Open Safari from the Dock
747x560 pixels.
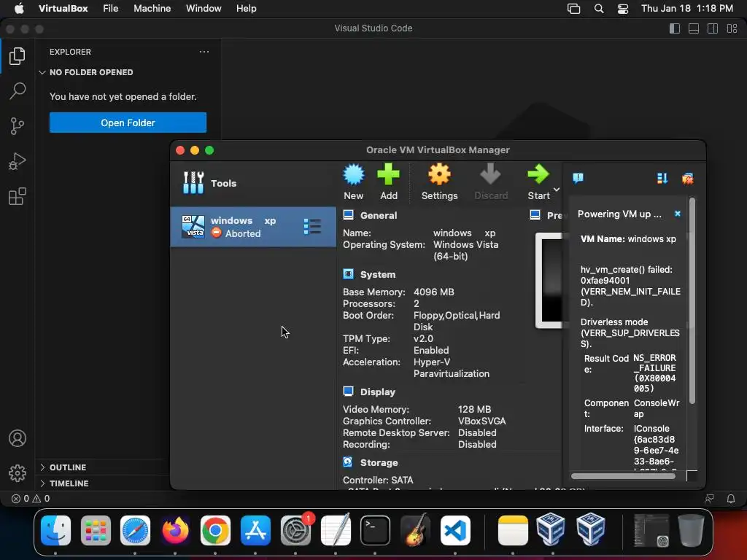tap(135, 530)
